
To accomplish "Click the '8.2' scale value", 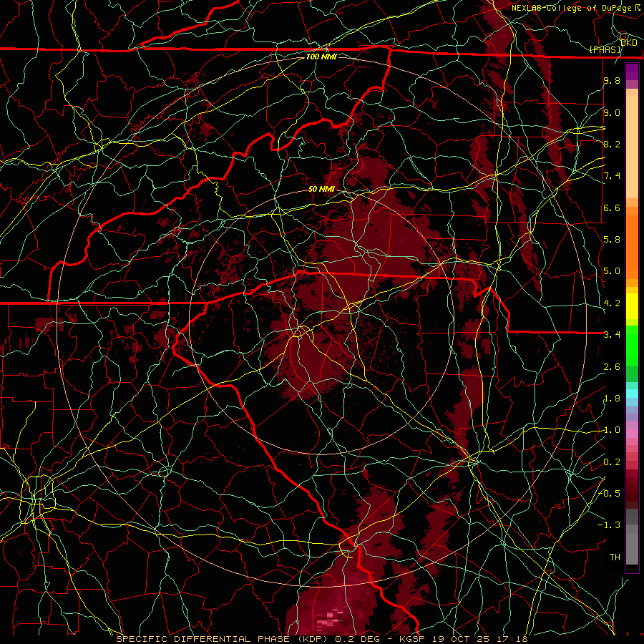I will tap(612, 144).
